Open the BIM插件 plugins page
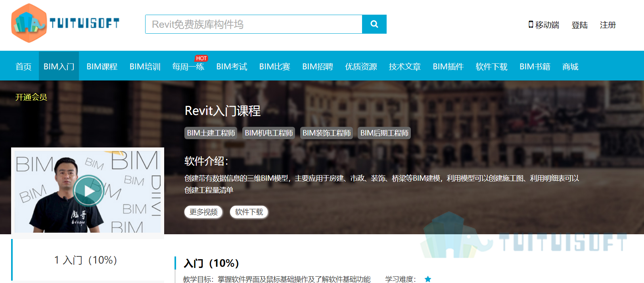 [448, 67]
